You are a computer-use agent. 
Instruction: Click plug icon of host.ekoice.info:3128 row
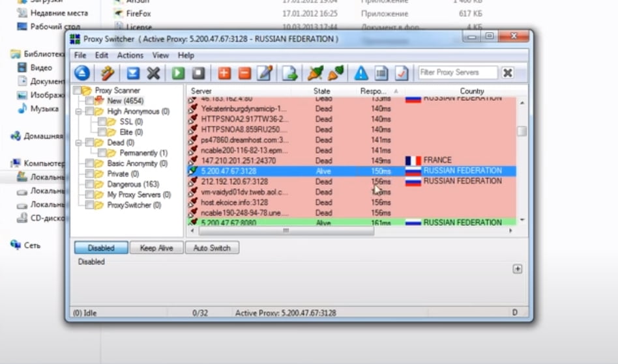point(192,203)
